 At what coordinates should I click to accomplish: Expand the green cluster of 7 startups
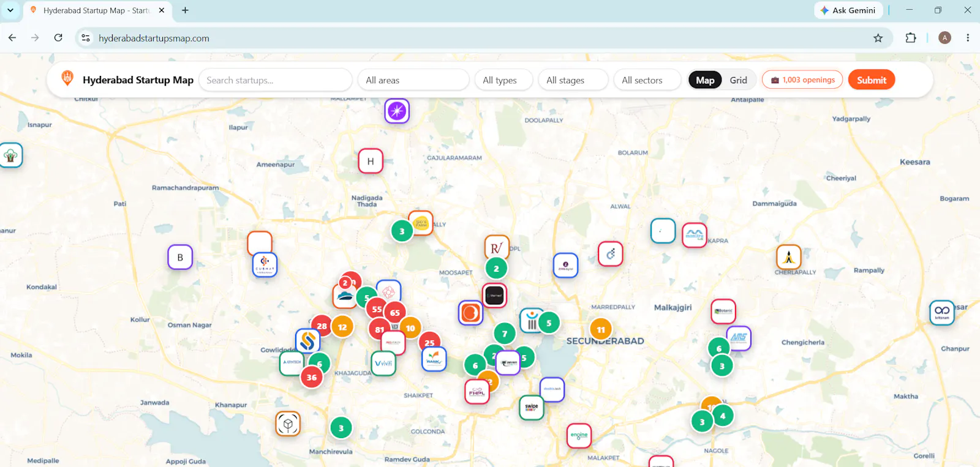[505, 334]
